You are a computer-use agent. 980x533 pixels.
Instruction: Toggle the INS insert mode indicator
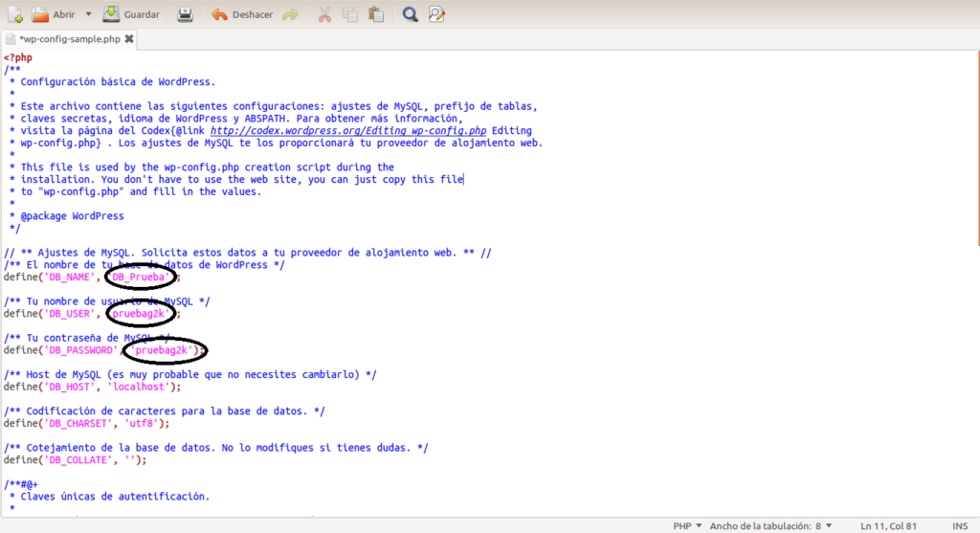tap(959, 526)
